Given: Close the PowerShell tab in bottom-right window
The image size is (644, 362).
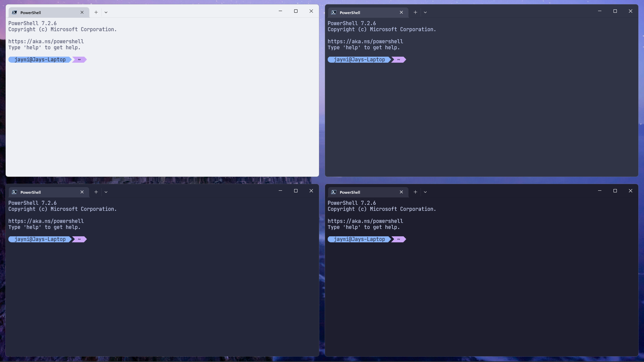Looking at the screenshot, I should click(401, 192).
